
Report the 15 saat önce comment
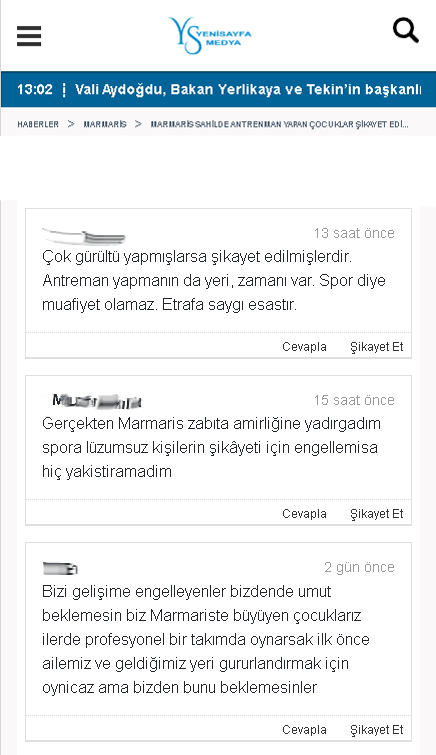pos(377,514)
